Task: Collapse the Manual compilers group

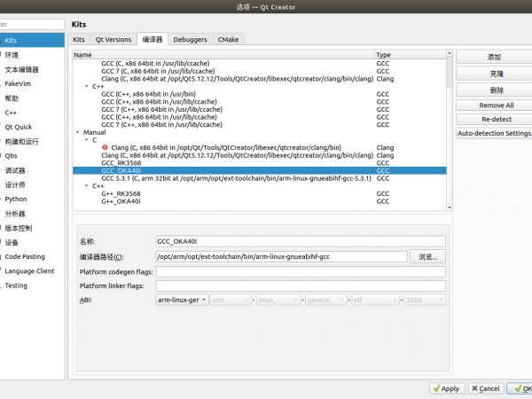Action: point(77,132)
